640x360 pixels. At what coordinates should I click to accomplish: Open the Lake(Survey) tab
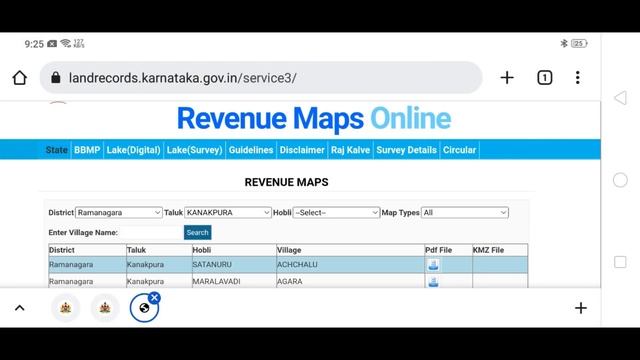click(x=194, y=150)
